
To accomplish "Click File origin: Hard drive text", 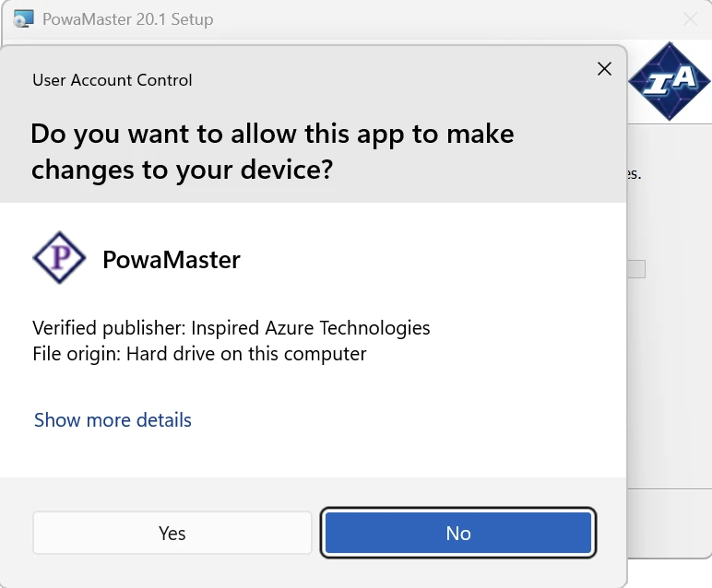I will 199,354.
